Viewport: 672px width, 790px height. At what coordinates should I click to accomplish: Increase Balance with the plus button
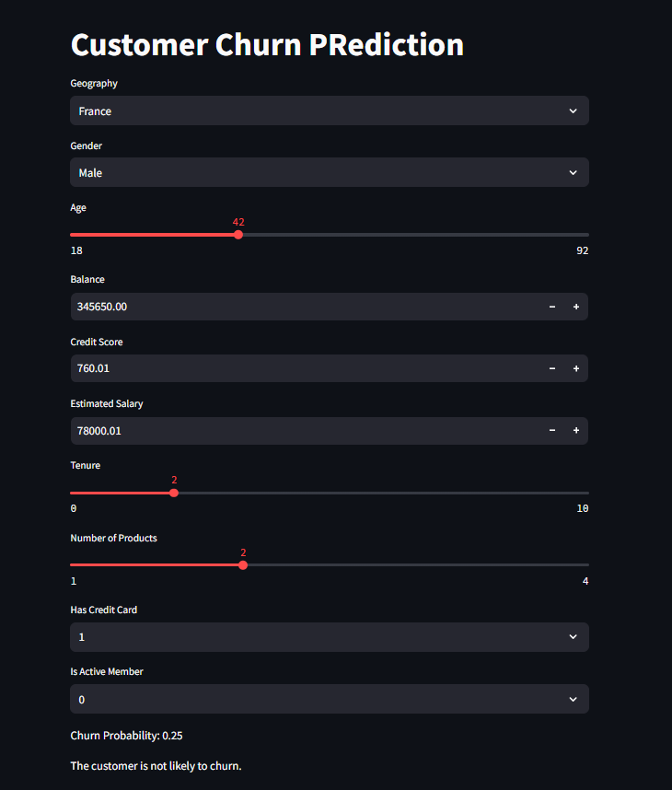pos(576,307)
